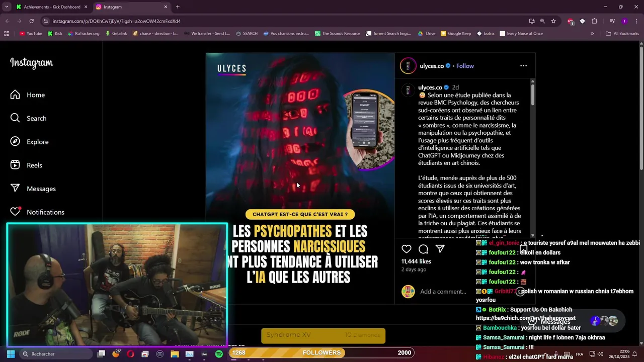The height and width of the screenshot is (362, 644).
Task: Open Messages in the Instagram sidebar
Action: coord(33,189)
